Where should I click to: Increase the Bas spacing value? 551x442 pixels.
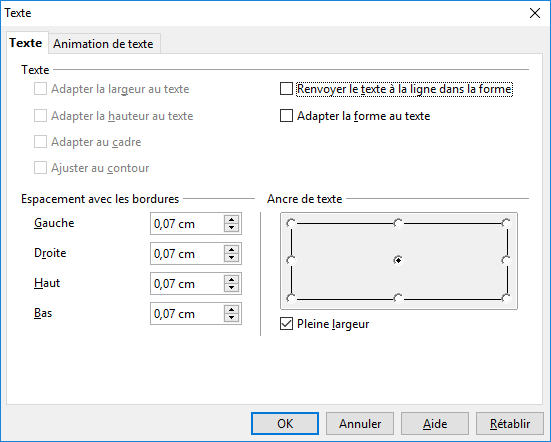231,310
